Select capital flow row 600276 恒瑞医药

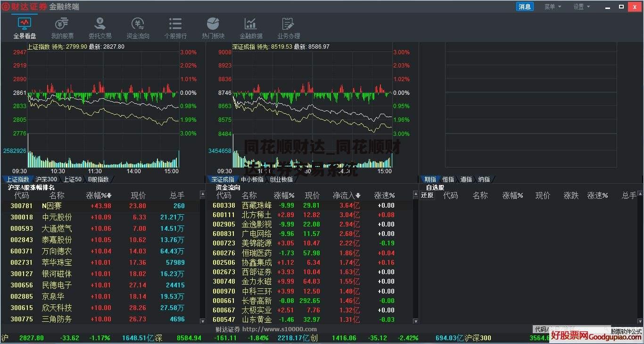tap(311, 253)
